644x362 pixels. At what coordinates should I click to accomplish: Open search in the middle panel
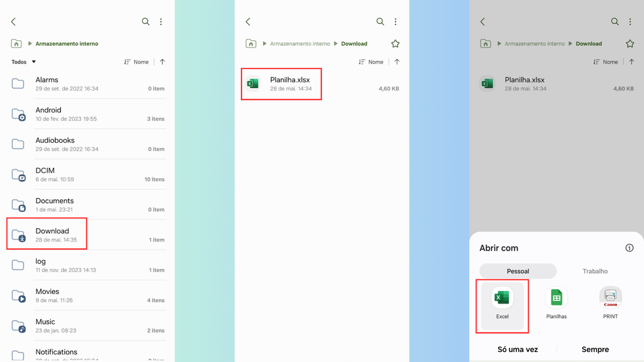point(380,21)
